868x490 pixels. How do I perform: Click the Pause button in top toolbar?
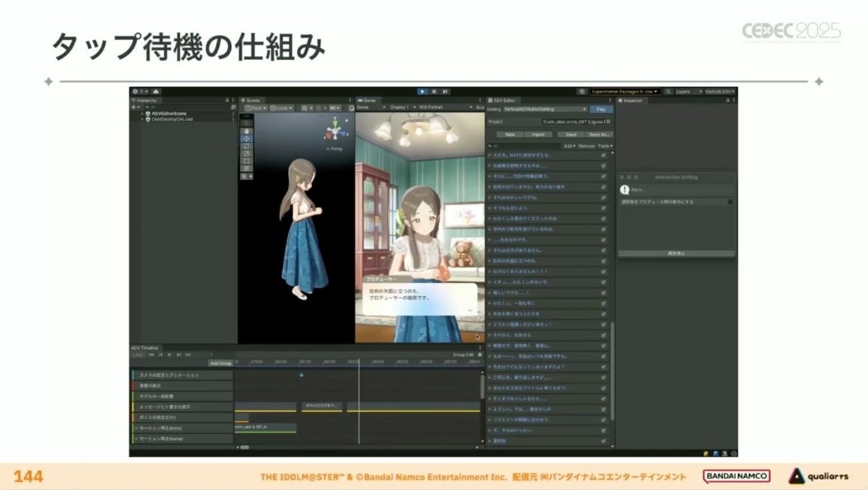[434, 91]
